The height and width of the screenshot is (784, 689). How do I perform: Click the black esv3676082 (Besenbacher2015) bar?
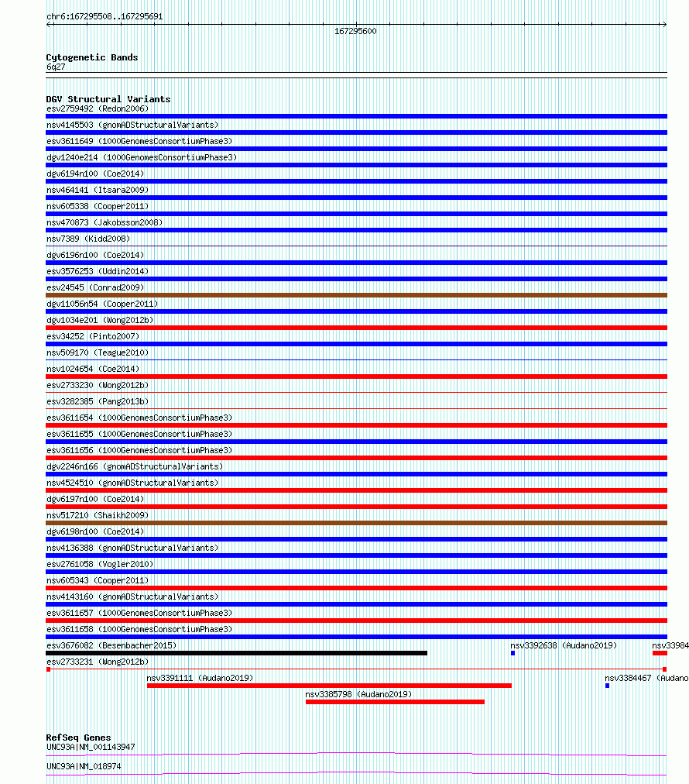[236, 653]
